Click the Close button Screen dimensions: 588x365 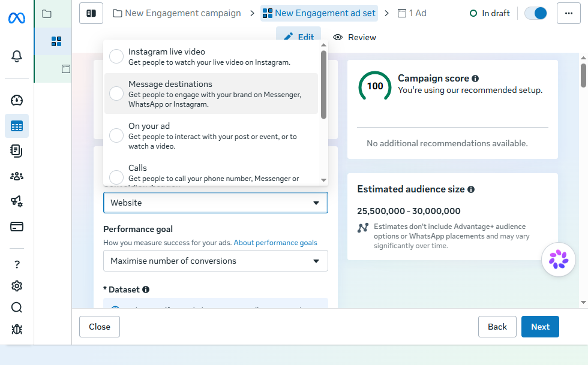pyautogui.click(x=100, y=327)
